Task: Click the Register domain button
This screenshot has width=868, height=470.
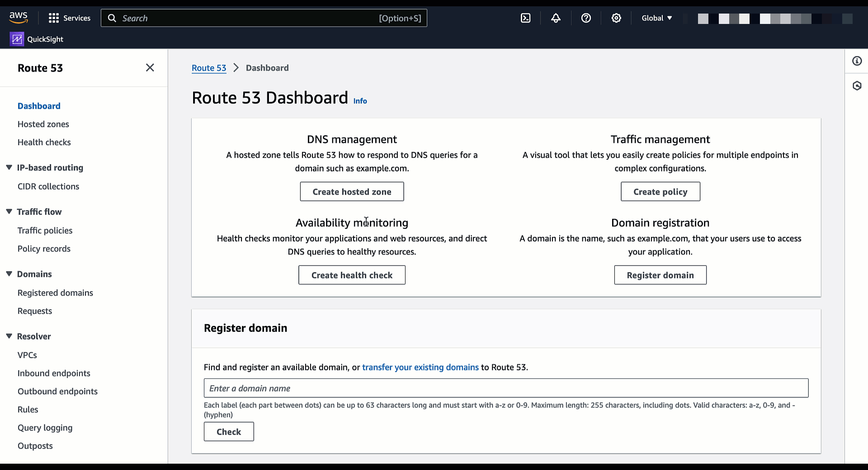Action: click(x=660, y=275)
